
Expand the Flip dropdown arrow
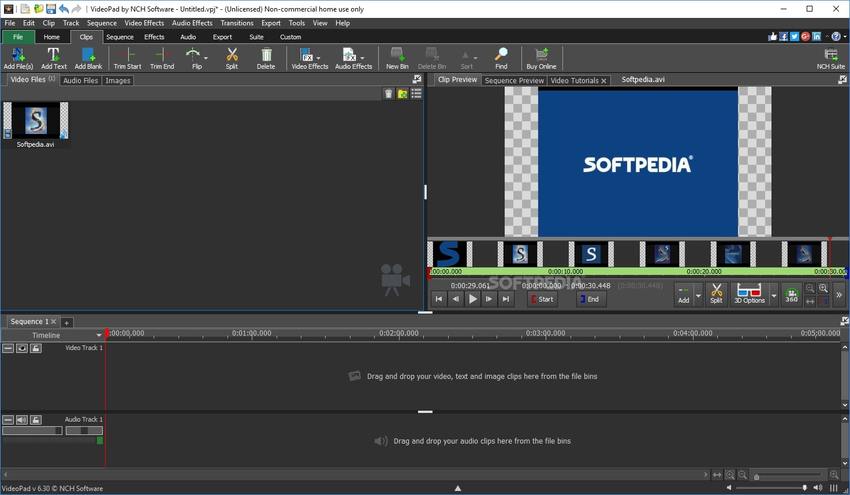206,58
